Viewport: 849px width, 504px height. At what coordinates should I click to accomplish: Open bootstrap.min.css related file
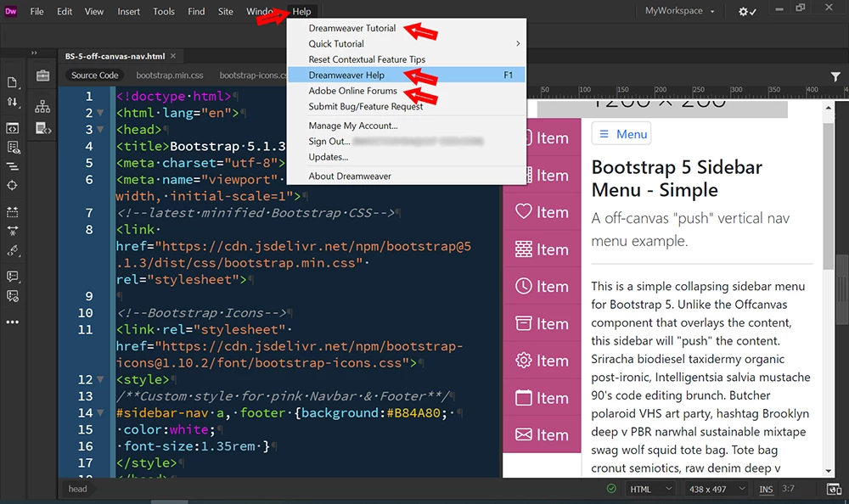pos(170,76)
